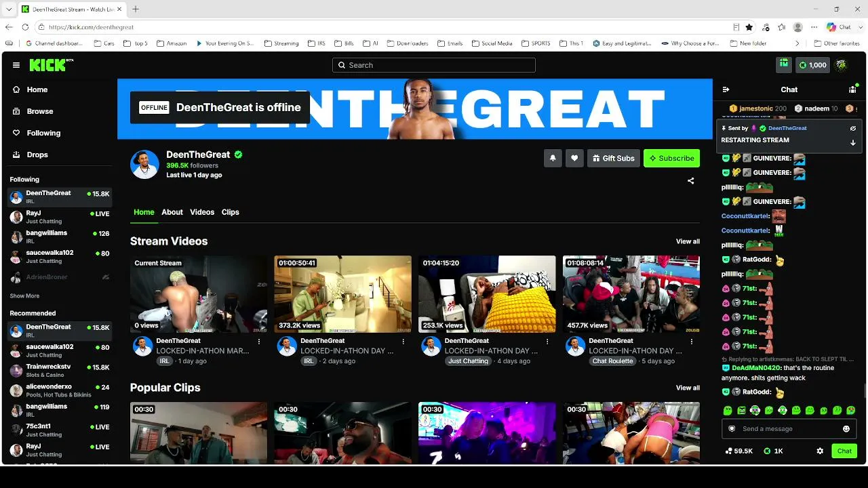Open the 457.7K views video thumbnail
868x488 pixels.
[x=631, y=294]
